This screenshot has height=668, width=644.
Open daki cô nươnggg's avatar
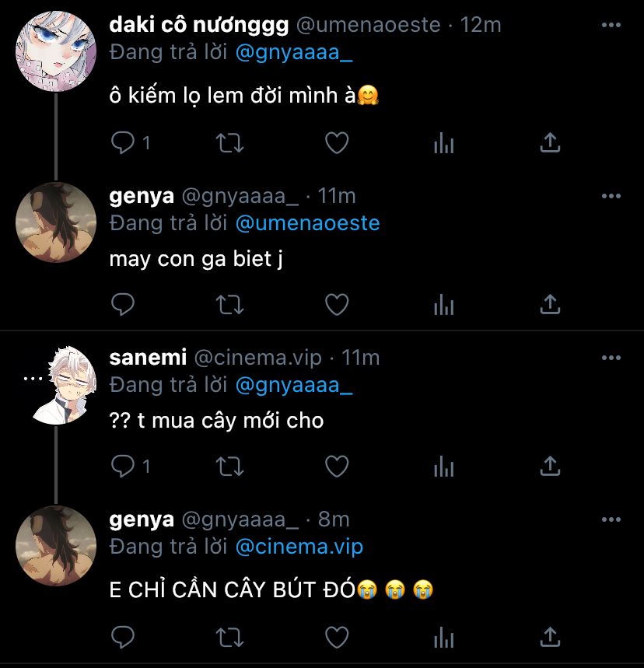[x=56, y=51]
